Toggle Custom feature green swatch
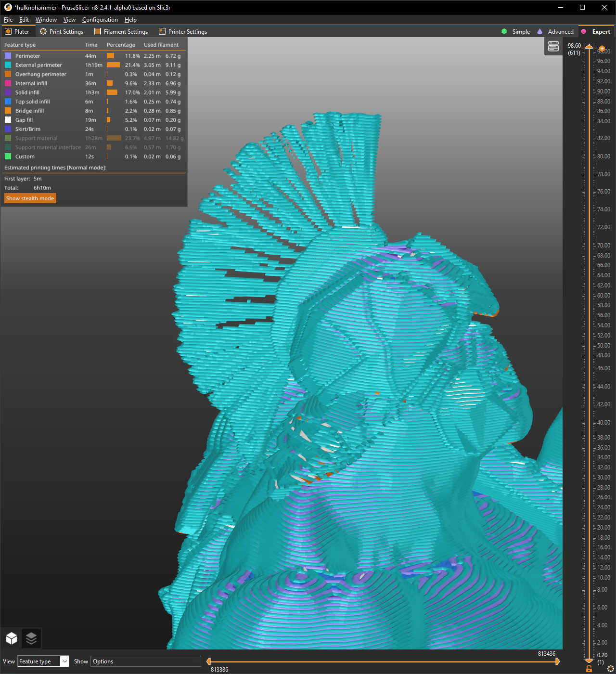This screenshot has height=674, width=616. (x=8, y=156)
